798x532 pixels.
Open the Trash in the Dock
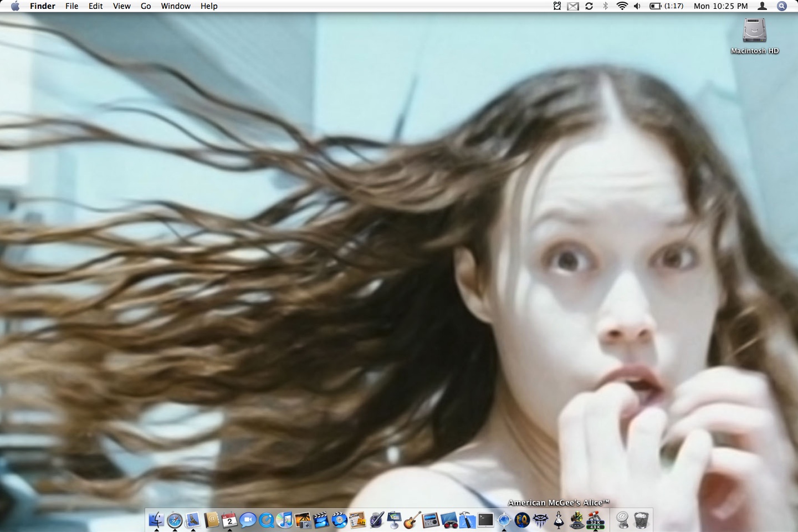(641, 520)
